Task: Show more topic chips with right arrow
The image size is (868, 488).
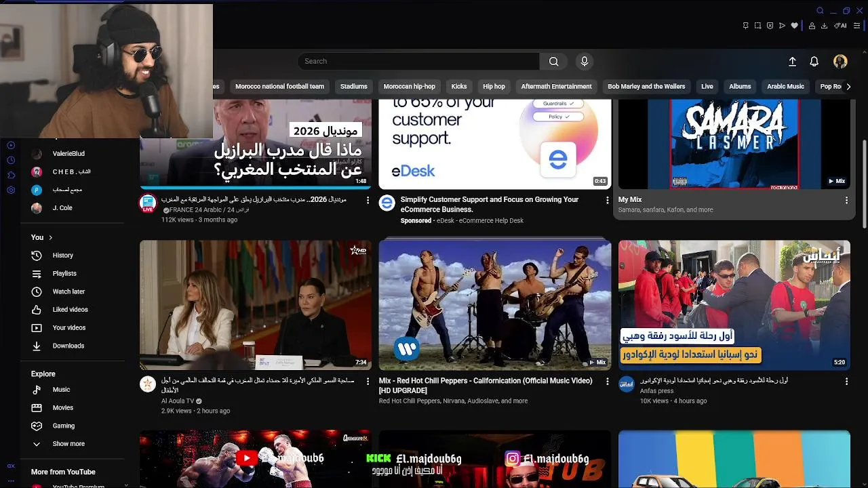Action: (x=848, y=86)
